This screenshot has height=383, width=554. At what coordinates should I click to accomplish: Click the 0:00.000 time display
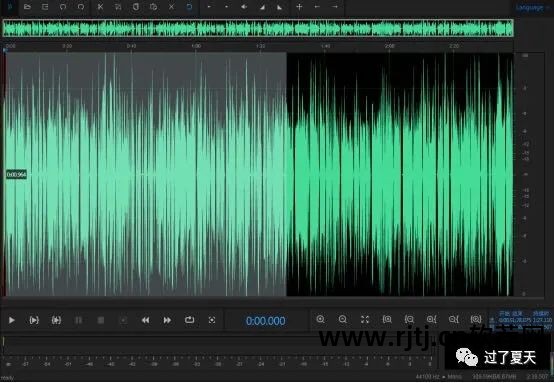(x=266, y=321)
